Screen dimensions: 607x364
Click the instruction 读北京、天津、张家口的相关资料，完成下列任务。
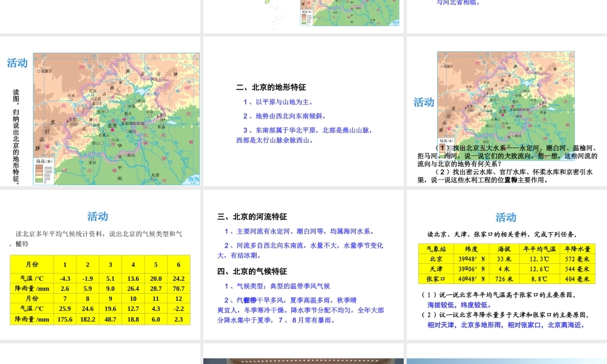pyautogui.click(x=503, y=234)
